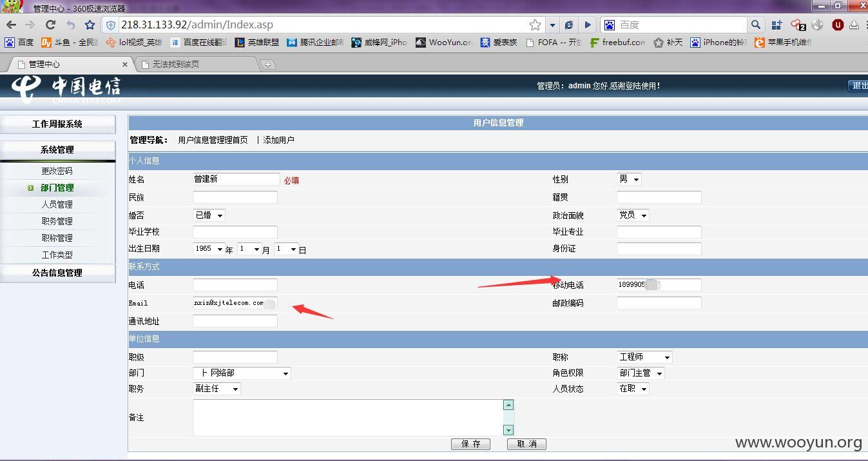The height and width of the screenshot is (461, 868).
Task: Switch to the 无法找到该页 tab
Action: tap(197, 64)
